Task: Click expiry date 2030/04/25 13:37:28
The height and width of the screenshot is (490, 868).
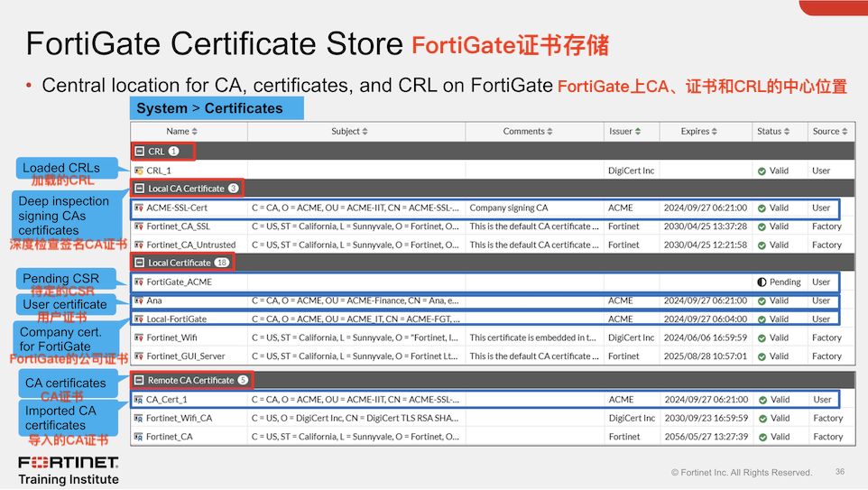Action: coord(706,227)
